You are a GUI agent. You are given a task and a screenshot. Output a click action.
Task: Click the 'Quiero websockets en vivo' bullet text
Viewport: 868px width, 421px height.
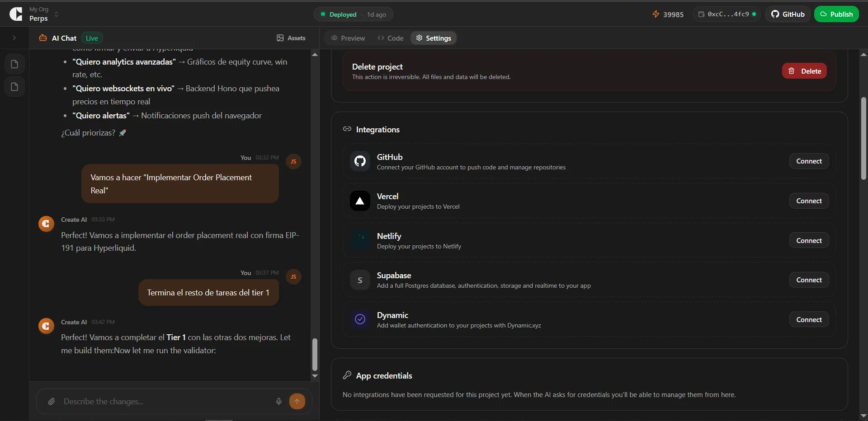[x=123, y=89]
